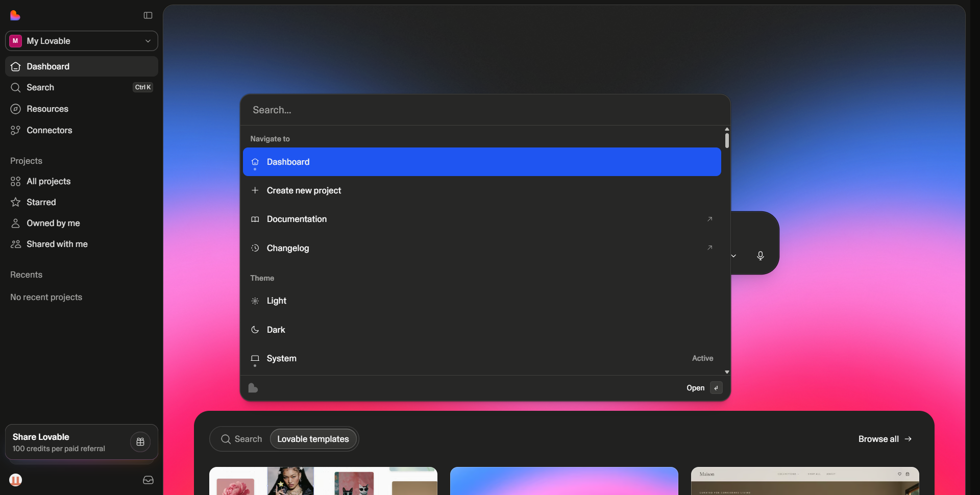Focus the command palette Search field
This screenshot has width=980, height=495.
[x=485, y=110]
